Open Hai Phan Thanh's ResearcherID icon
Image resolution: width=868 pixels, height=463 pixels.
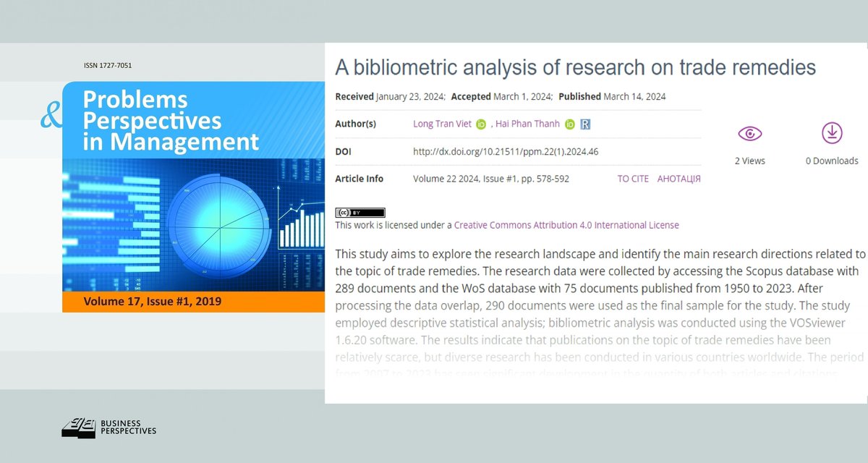pyautogui.click(x=585, y=124)
